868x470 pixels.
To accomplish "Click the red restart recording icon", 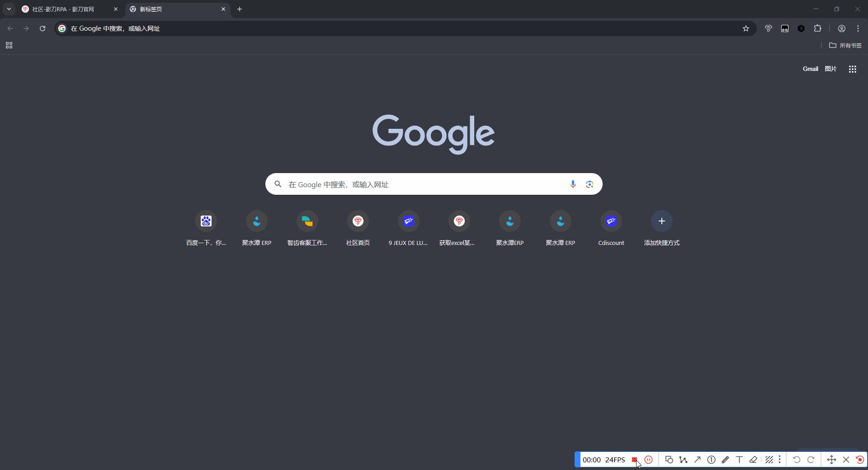I will click(860, 460).
